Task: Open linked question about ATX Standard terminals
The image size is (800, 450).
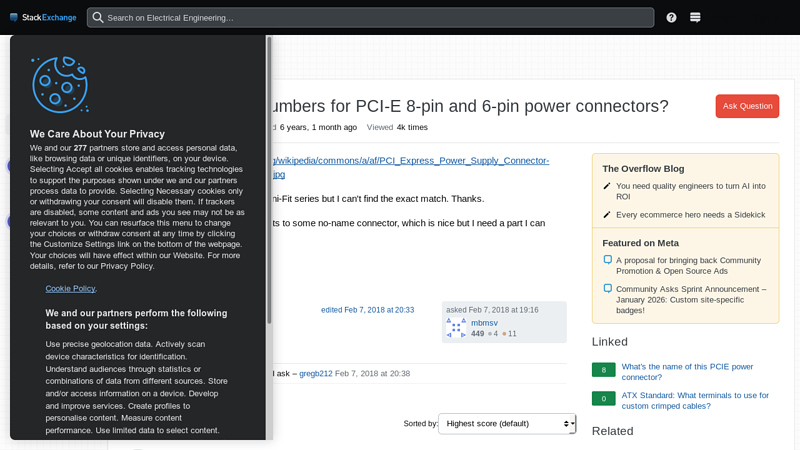Action: (x=695, y=400)
